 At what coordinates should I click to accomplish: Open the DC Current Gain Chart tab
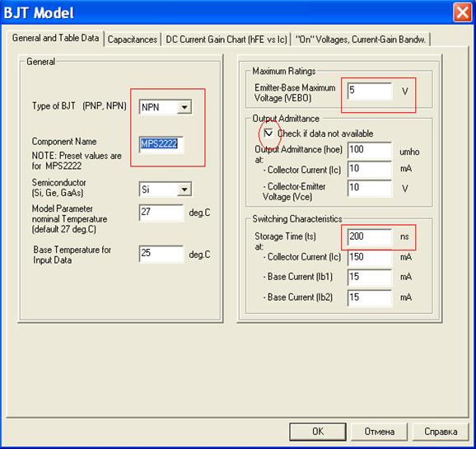[x=226, y=40]
